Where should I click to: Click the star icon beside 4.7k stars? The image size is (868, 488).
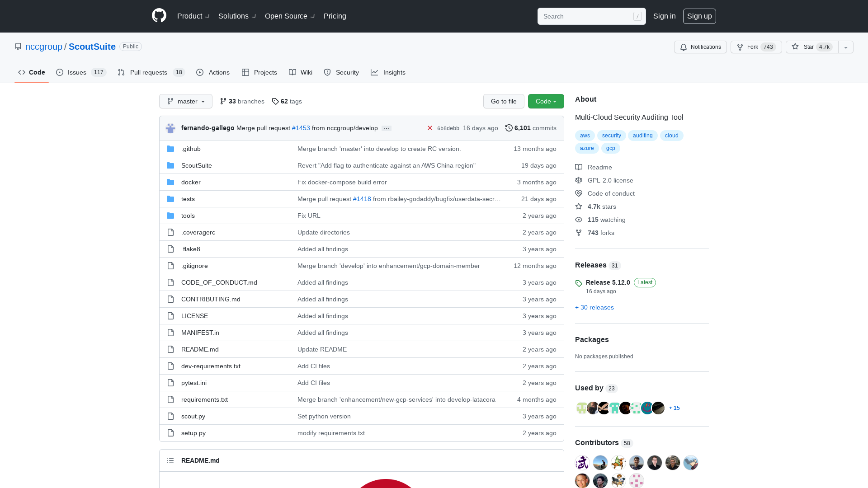[x=579, y=206]
